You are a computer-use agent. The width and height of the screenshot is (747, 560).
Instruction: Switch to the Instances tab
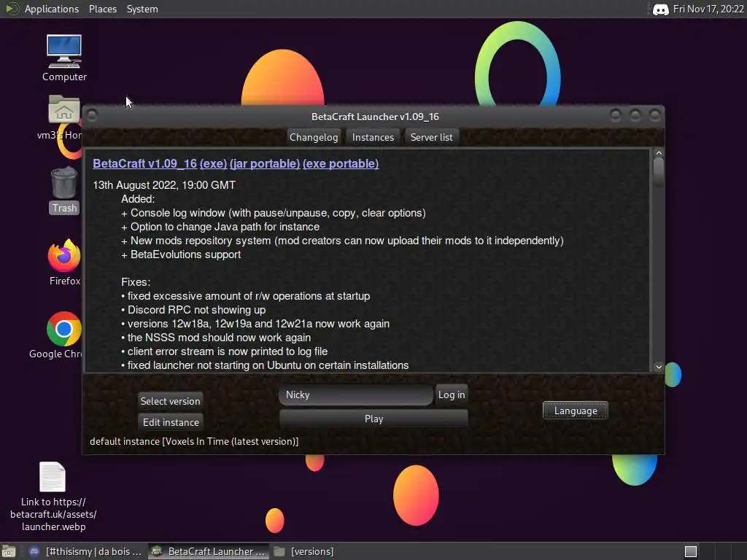(x=373, y=137)
